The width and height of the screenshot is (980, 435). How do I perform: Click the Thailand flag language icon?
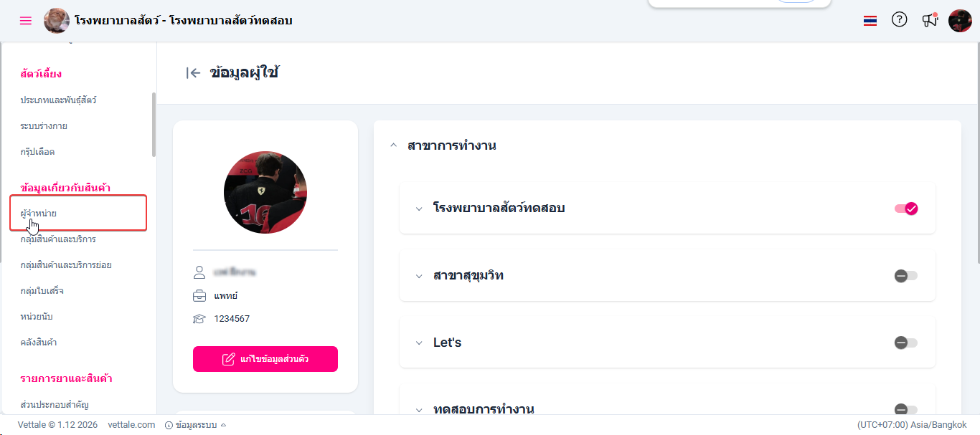[870, 21]
